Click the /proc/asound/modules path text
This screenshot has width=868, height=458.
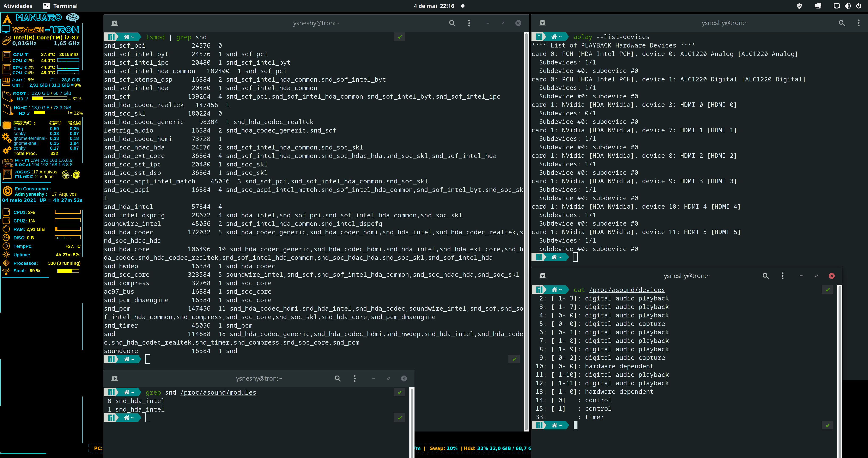218,392
